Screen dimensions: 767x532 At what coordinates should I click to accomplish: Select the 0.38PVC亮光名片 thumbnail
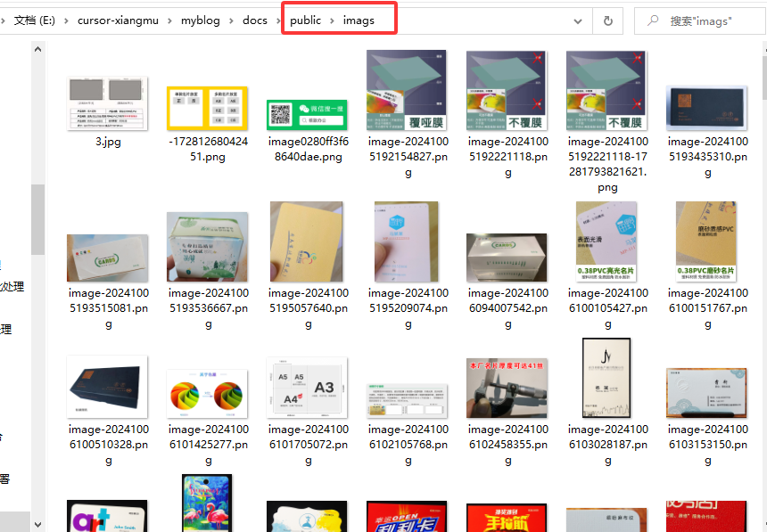(x=606, y=241)
